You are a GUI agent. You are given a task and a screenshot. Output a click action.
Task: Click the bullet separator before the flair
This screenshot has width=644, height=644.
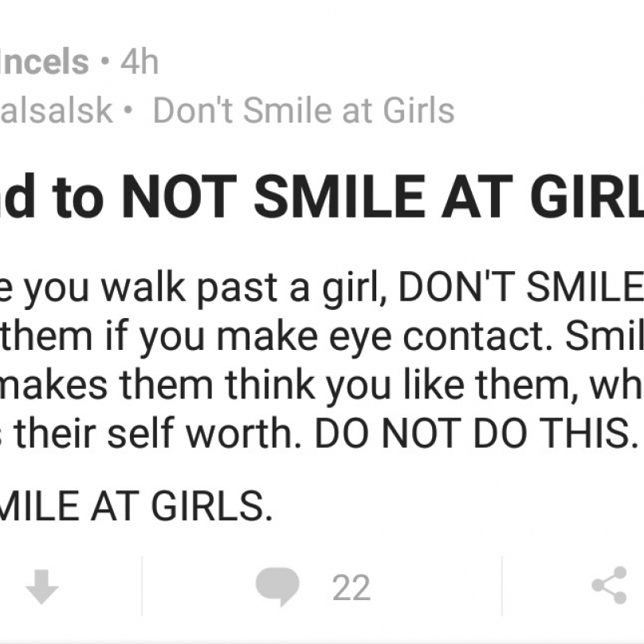129,110
